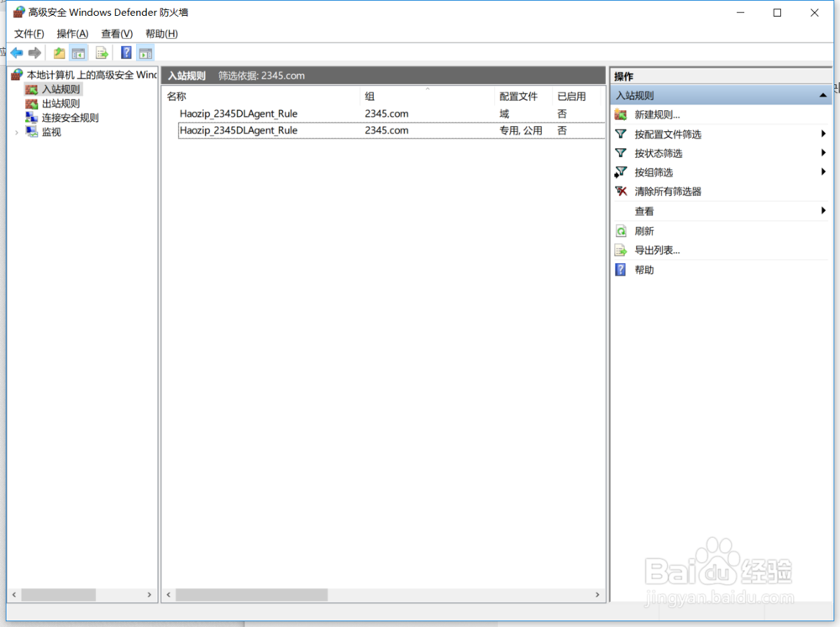Click the 清除所有筛选器 icon
840x627 pixels.
click(621, 192)
